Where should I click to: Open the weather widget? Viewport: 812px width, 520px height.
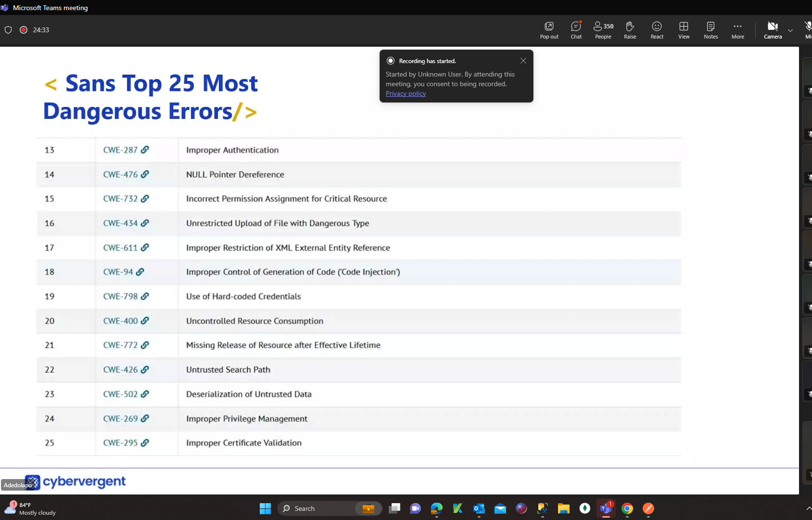30,508
